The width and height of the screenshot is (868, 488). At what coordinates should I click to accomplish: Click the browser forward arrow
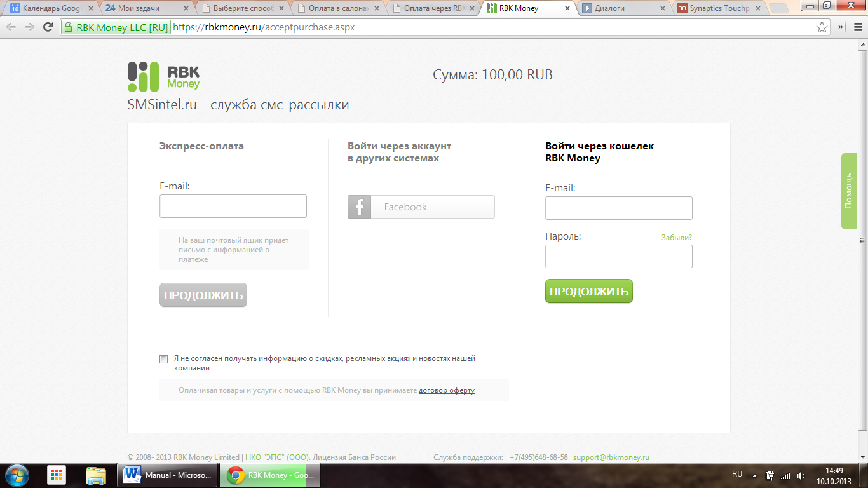[x=29, y=27]
